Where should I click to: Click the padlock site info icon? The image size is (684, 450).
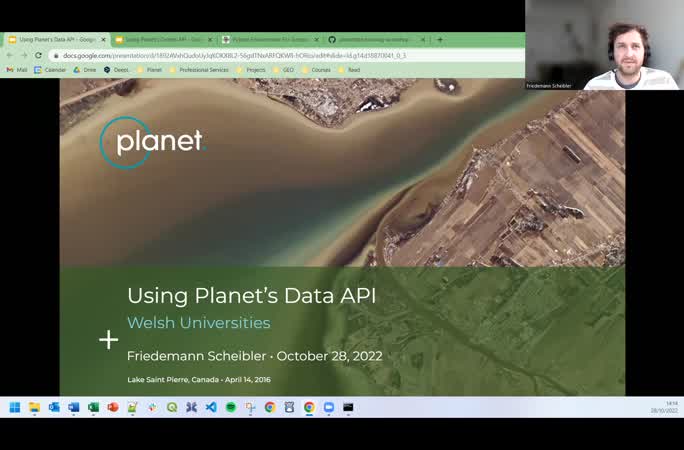click(56, 55)
